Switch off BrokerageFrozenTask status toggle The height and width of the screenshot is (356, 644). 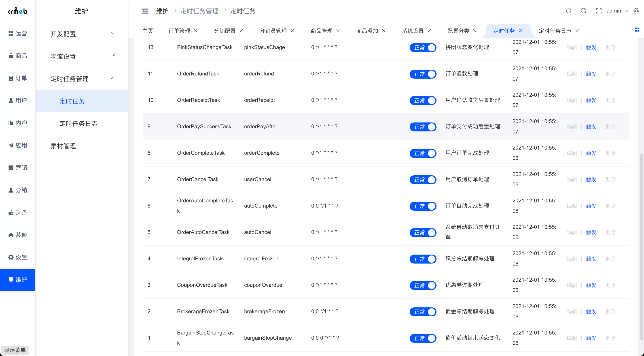[423, 312]
